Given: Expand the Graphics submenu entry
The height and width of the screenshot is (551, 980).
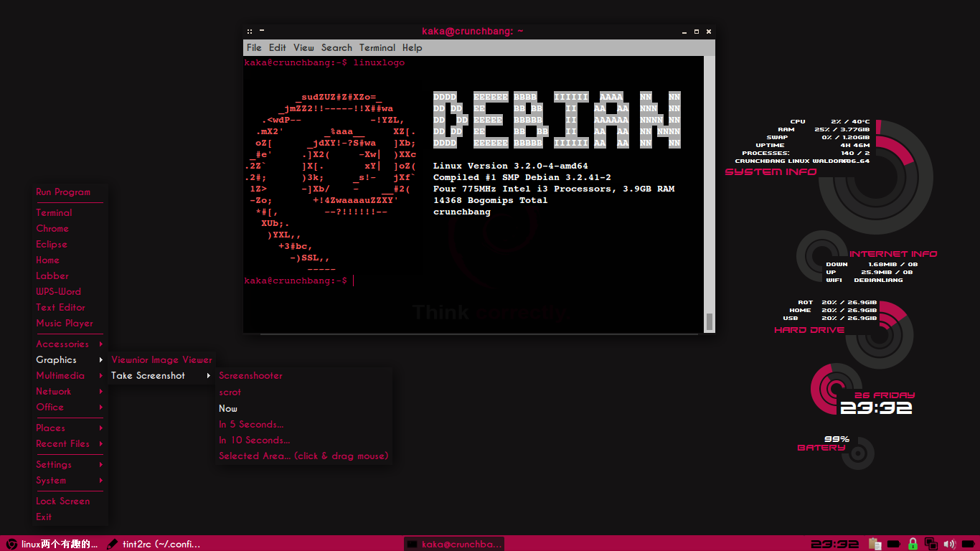Looking at the screenshot, I should click(x=70, y=359).
